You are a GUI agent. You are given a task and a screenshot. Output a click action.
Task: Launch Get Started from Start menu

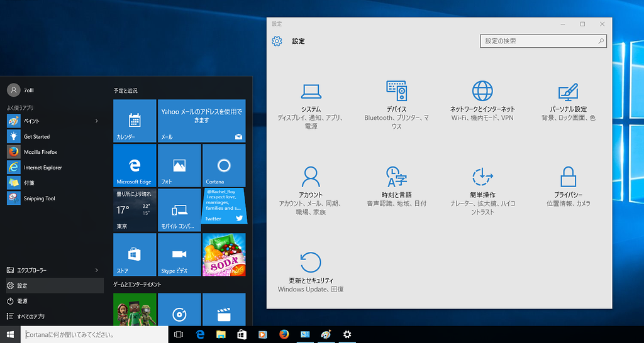point(55,136)
